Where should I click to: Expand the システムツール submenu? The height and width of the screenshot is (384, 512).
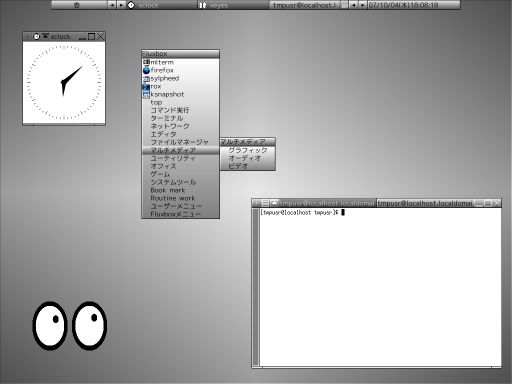pyautogui.click(x=180, y=182)
